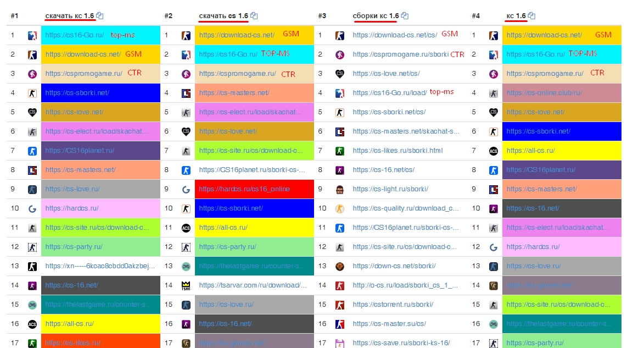This screenshot has width=644, height=348.
Task: Click the keyword header 'сборки кс 1.6'
Action: pos(376,16)
